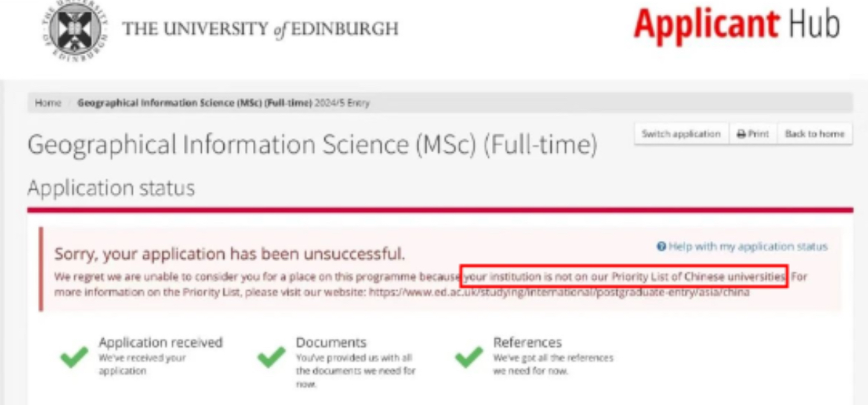This screenshot has height=405, width=868.
Task: Click the Documents status label
Action: (x=331, y=342)
